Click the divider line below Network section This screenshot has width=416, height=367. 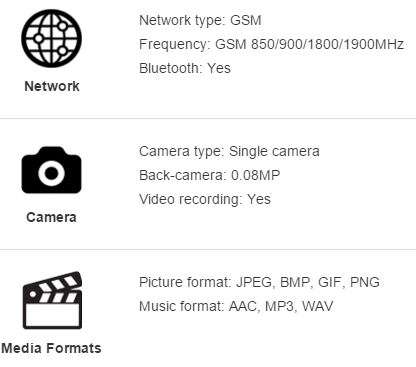click(x=208, y=118)
